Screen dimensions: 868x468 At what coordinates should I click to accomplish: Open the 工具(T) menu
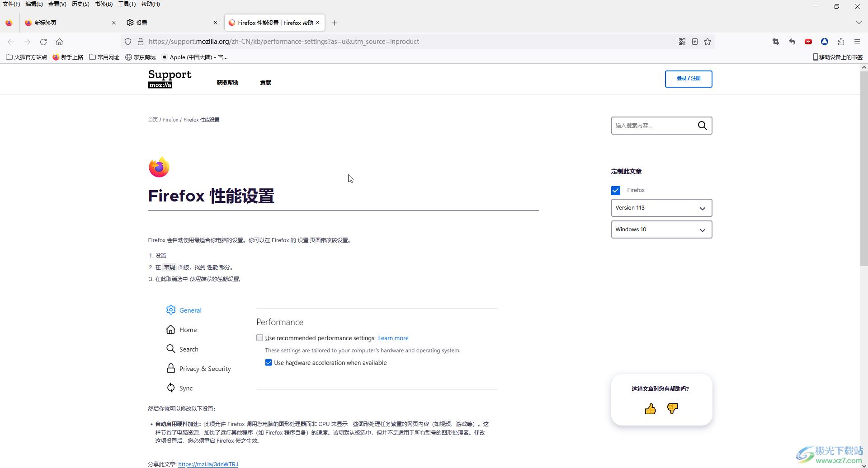pos(127,4)
